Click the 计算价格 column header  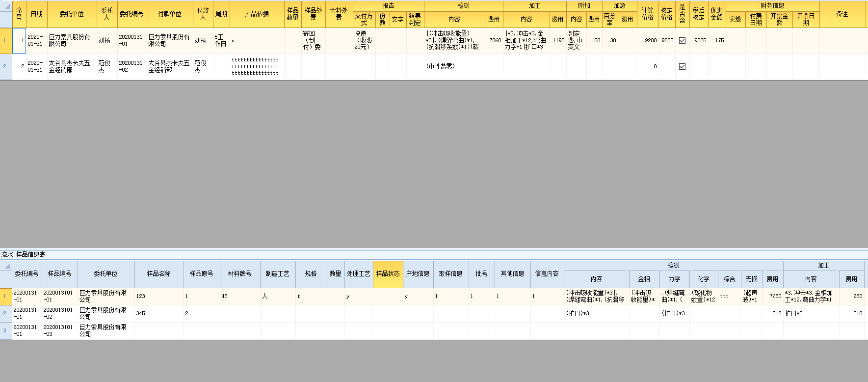(648, 14)
